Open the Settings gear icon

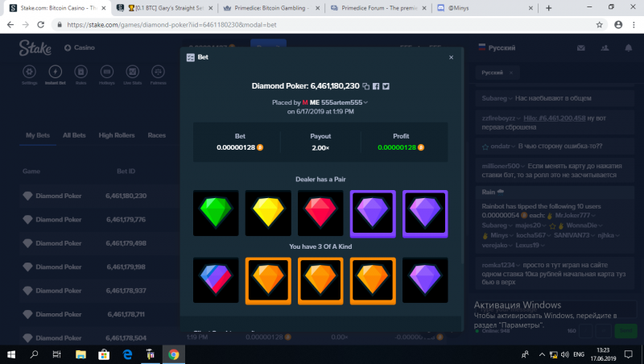click(x=29, y=72)
